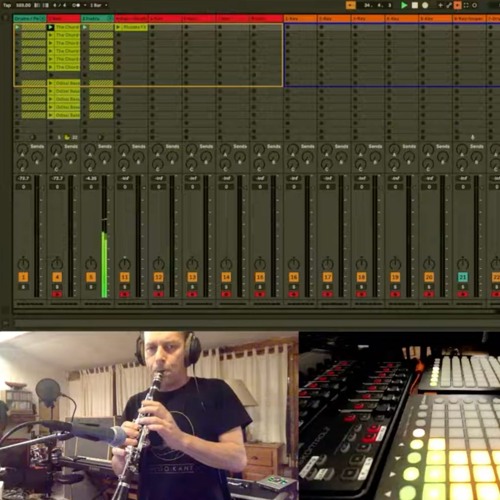This screenshot has width=500, height=500.
Task: Open the 1 Bar quantization menu
Action: click(x=98, y=5)
